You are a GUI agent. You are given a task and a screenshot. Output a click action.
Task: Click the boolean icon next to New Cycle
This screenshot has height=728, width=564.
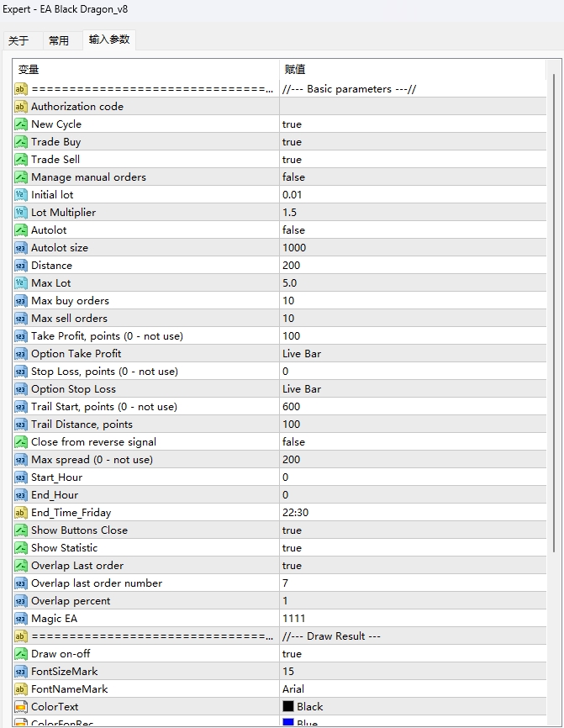tap(21, 124)
